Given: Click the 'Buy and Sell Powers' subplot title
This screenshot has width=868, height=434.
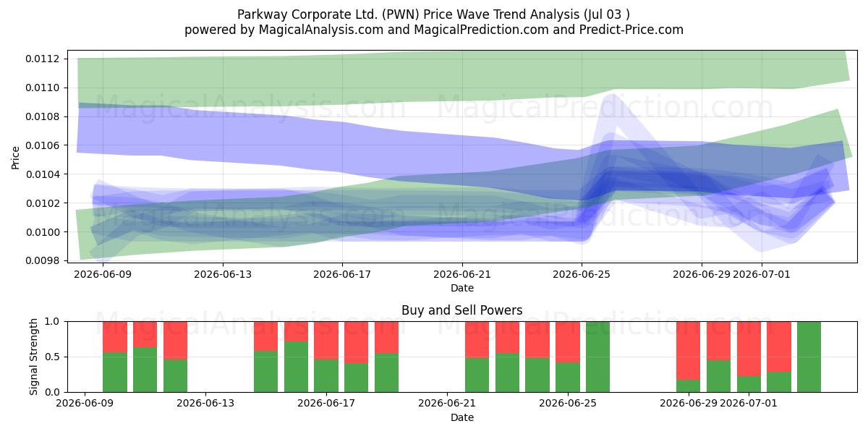Looking at the screenshot, I should (x=462, y=310).
